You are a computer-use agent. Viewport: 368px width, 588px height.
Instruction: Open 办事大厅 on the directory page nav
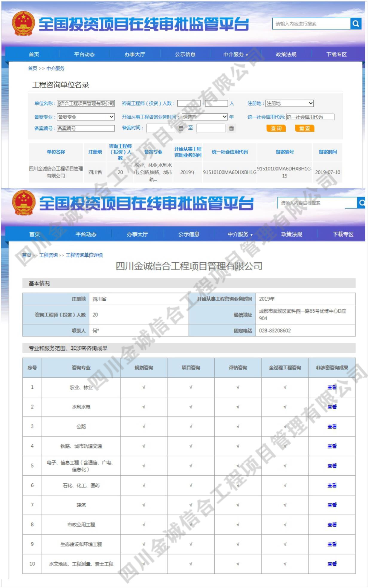[135, 54]
